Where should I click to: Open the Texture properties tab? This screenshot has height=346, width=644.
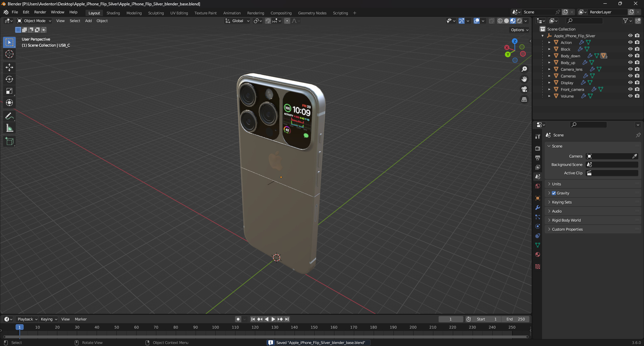(x=538, y=267)
